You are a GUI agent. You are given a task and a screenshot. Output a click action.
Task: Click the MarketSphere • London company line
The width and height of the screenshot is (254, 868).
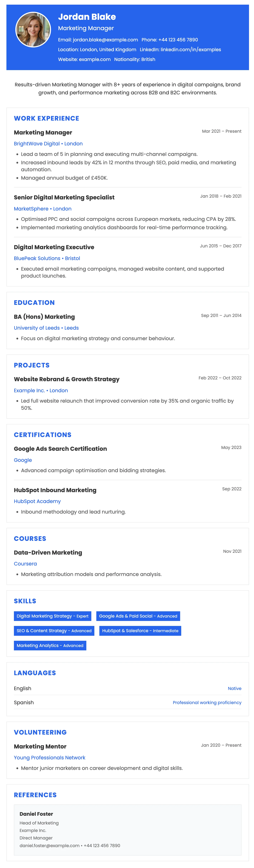point(42,209)
